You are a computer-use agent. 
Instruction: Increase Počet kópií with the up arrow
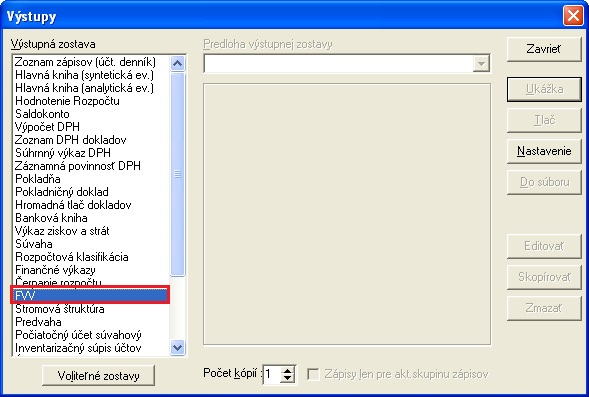point(288,370)
